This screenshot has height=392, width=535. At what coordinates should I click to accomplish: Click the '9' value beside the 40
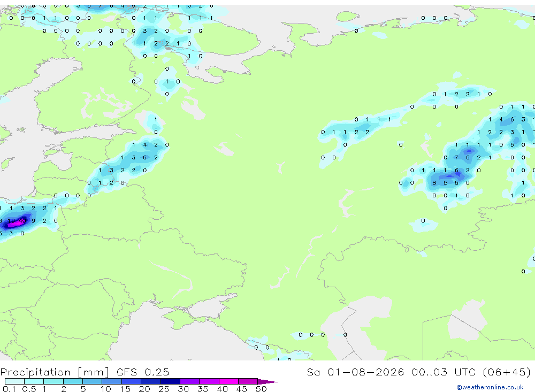point(33,221)
